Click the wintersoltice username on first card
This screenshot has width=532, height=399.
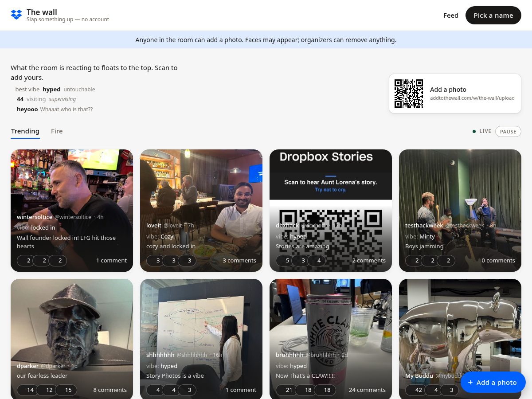pos(35,217)
